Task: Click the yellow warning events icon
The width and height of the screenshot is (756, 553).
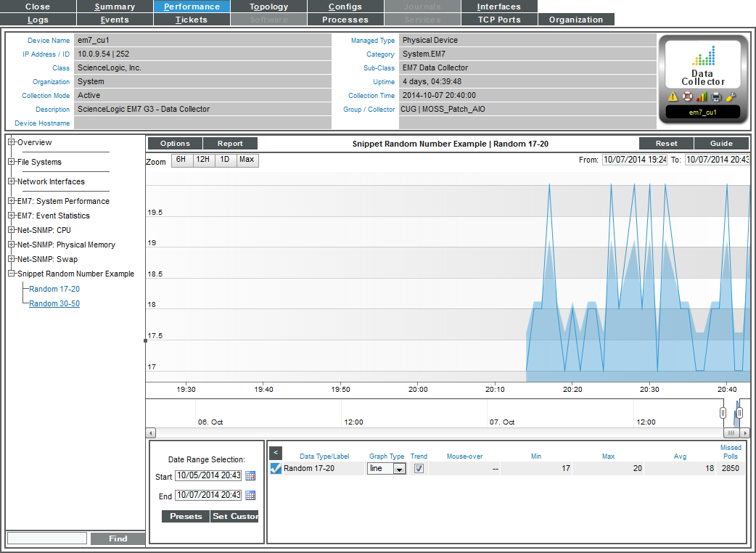Action: 673,97
